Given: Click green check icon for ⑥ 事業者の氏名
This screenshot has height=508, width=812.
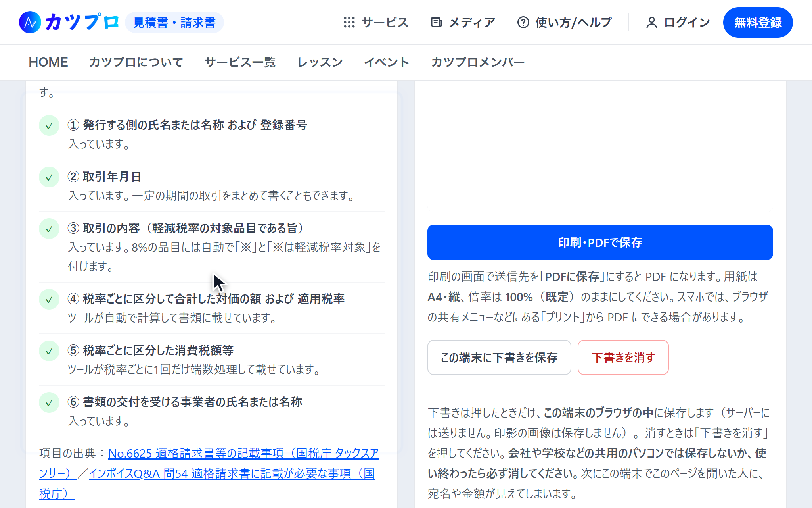Looking at the screenshot, I should (49, 402).
